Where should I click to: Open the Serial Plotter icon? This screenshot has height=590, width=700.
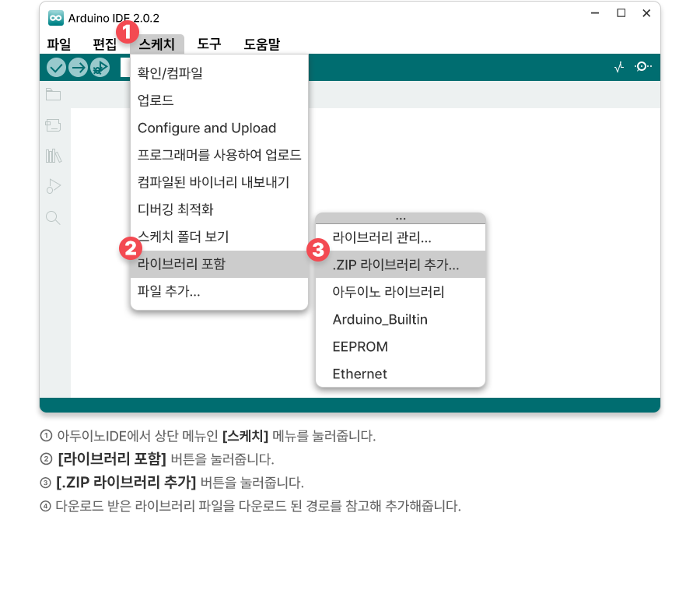[x=619, y=68]
